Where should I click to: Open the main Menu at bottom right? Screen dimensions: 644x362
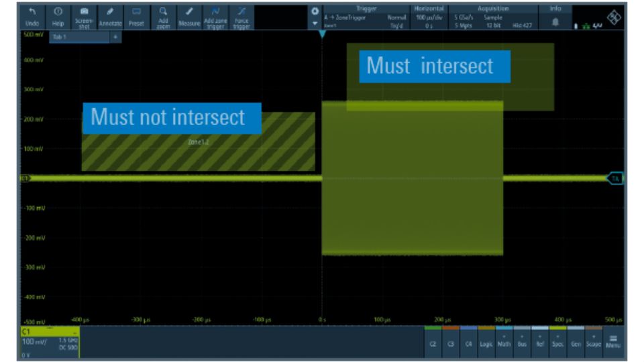point(612,343)
